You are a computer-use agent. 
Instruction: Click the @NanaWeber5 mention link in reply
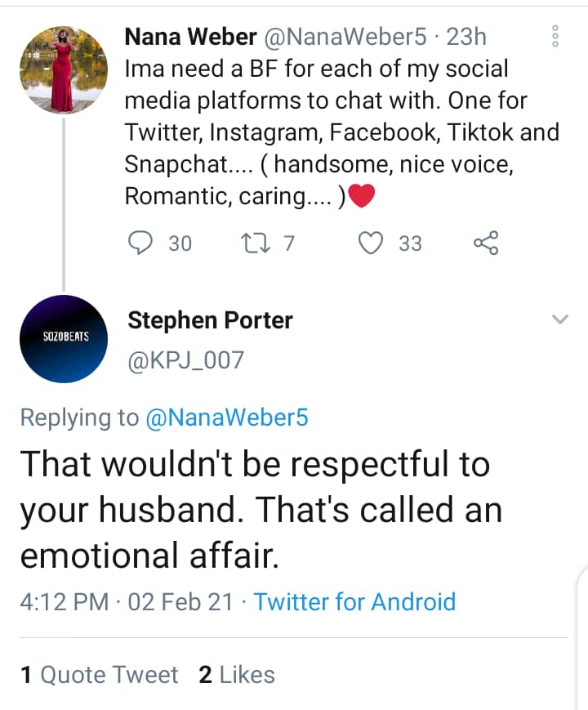(226, 418)
